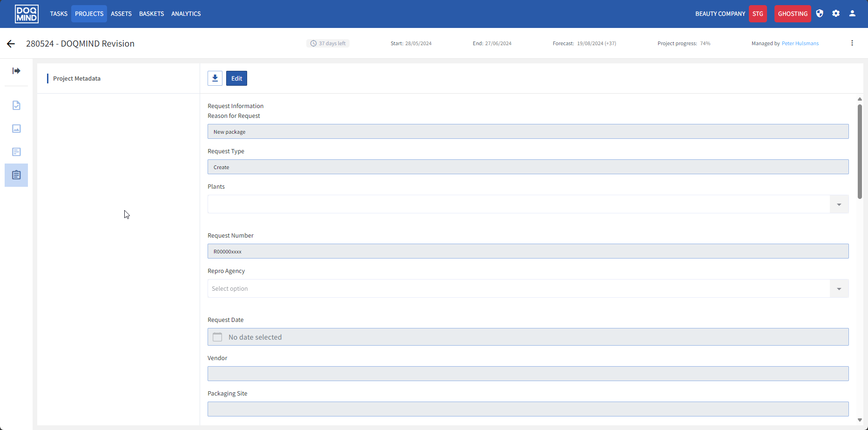Open the image assets sidebar icon
This screenshot has width=868, height=430.
pyautogui.click(x=16, y=129)
